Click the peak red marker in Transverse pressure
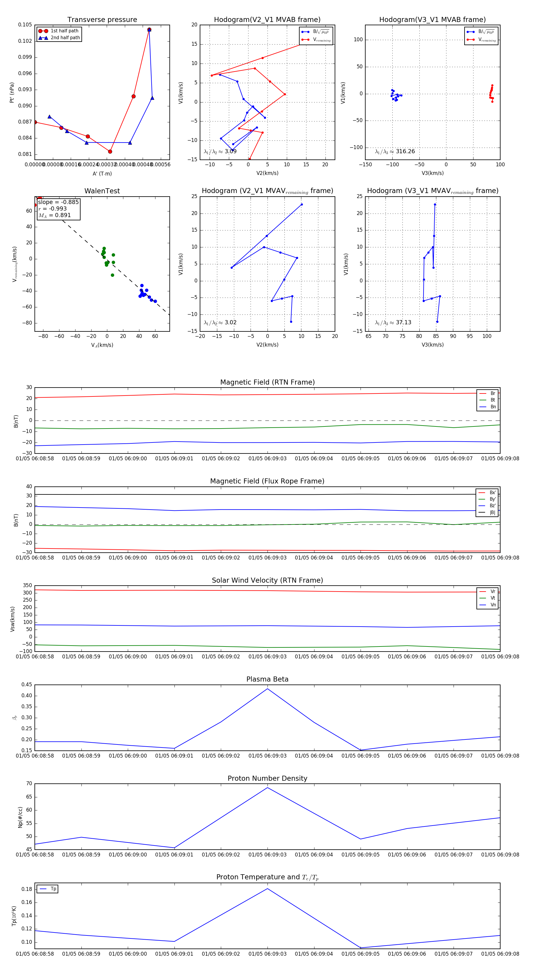535x980 pixels. (149, 30)
